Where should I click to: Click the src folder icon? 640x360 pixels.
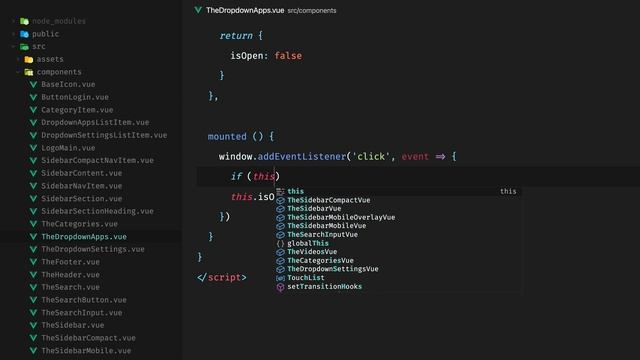coord(24,47)
